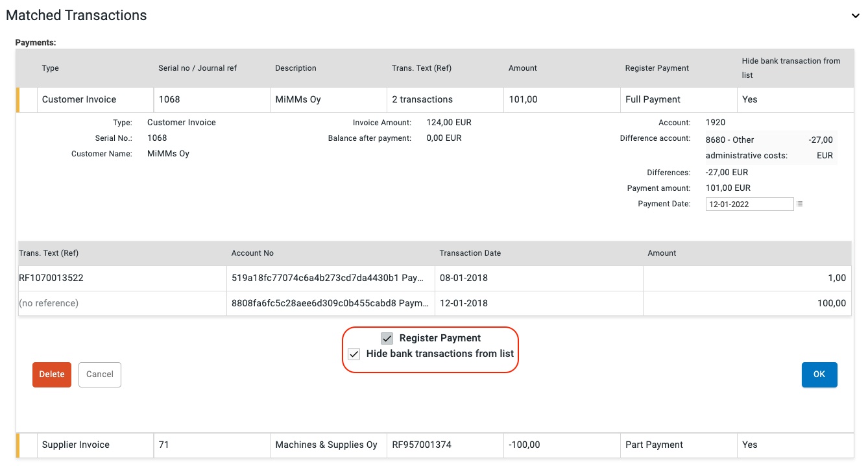This screenshot has height=466, width=868.
Task: Click account 519a18fc77074c6a4b273cd7da4430b1 cell
Action: pyautogui.click(x=330, y=278)
